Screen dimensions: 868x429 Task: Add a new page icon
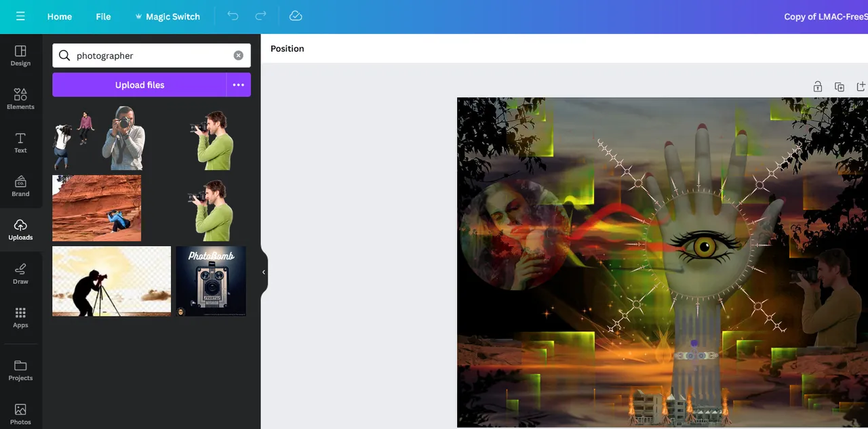[861, 87]
